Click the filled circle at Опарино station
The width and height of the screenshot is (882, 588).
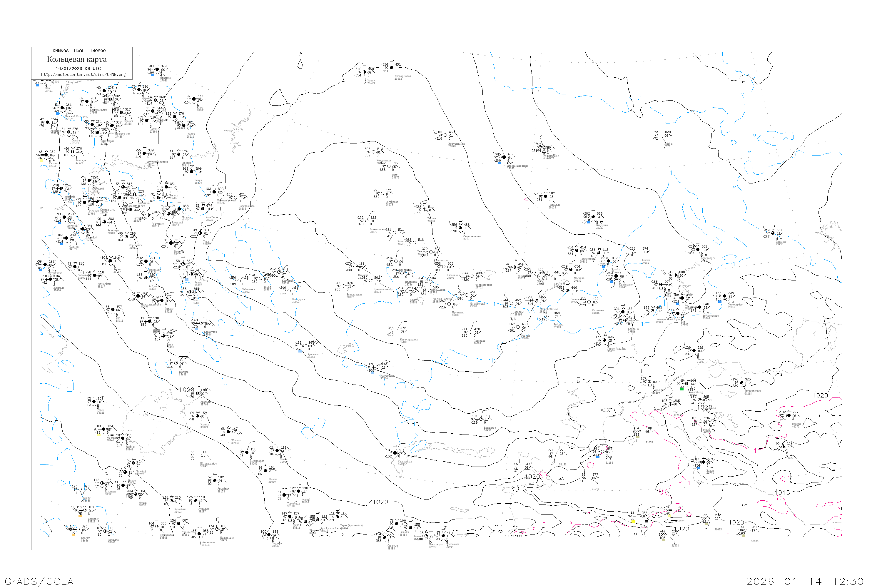coord(157,69)
